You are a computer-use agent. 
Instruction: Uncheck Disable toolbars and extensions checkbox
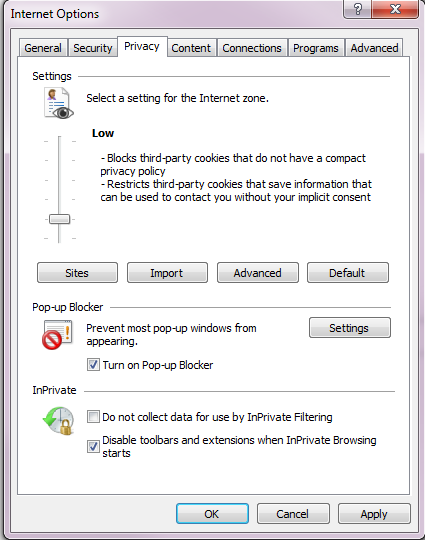click(x=93, y=446)
